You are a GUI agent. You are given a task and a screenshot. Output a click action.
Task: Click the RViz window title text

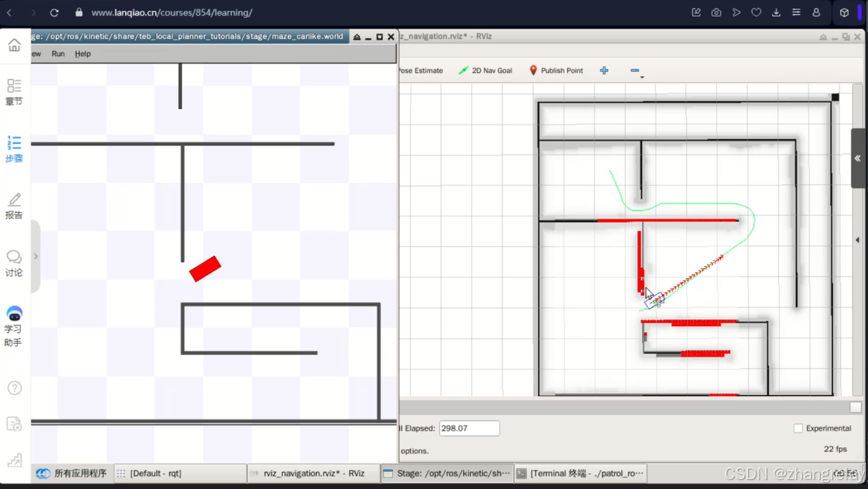[446, 36]
